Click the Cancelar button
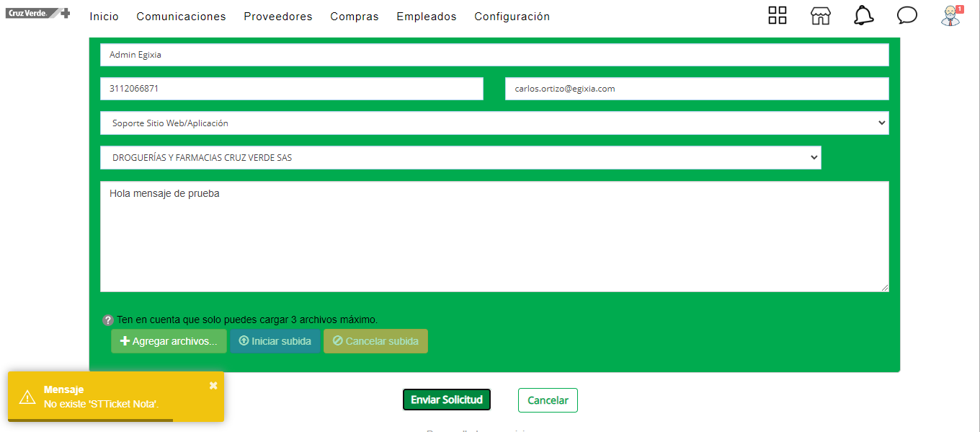980x432 pixels. click(548, 400)
